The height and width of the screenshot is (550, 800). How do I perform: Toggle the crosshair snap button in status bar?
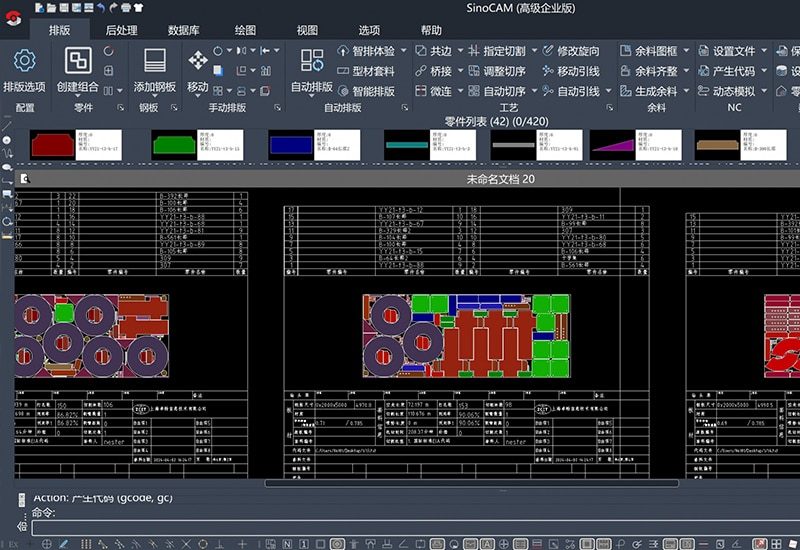pyautogui.click(x=46, y=544)
